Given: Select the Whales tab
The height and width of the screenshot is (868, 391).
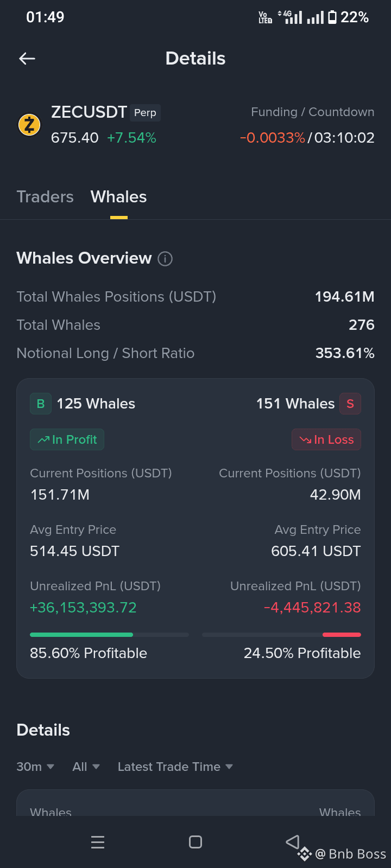Looking at the screenshot, I should [118, 197].
